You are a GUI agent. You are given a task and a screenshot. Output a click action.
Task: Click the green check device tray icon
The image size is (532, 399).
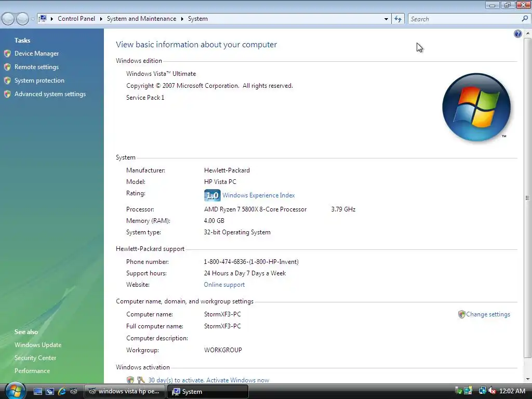[458, 391]
